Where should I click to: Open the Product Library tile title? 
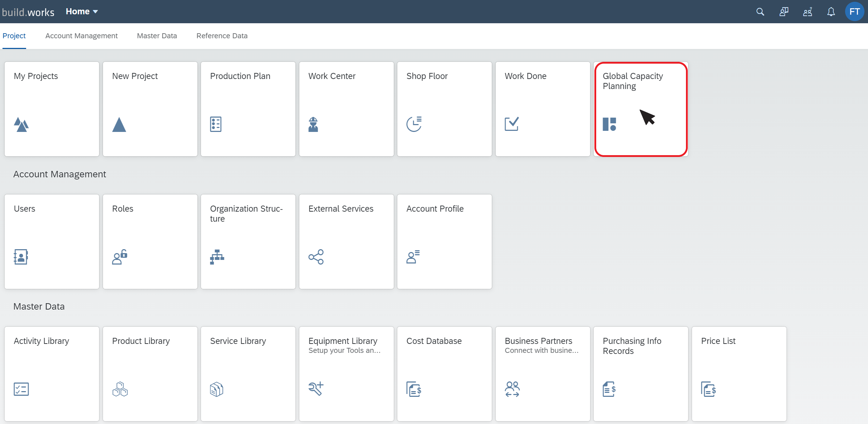coord(141,341)
